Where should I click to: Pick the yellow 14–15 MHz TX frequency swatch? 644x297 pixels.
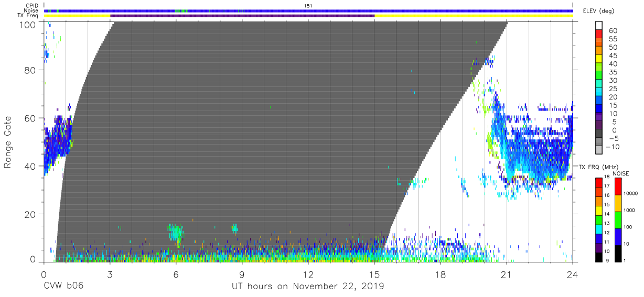600,210
